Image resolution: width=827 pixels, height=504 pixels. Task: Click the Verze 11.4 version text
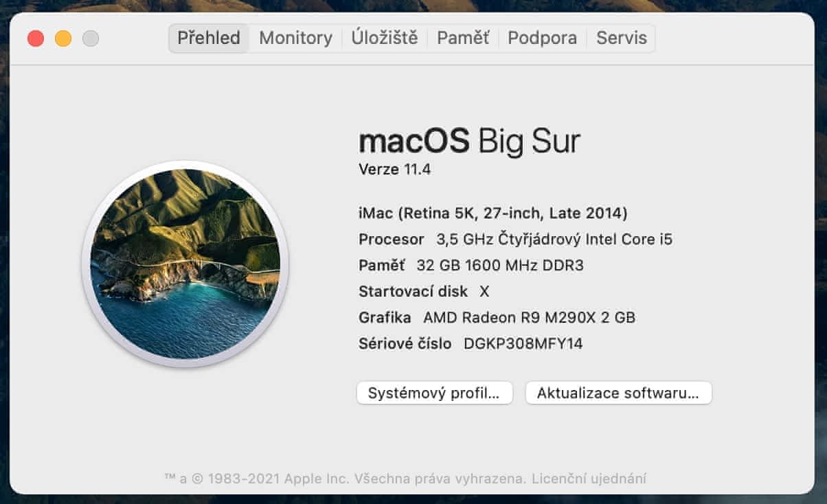coord(394,169)
